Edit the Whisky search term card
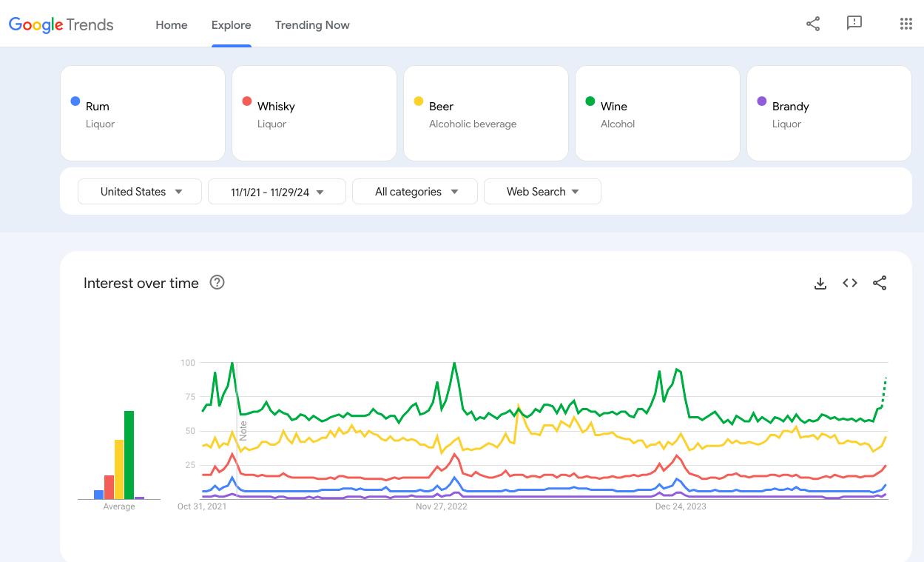The height and width of the screenshot is (562, 924). [314, 113]
